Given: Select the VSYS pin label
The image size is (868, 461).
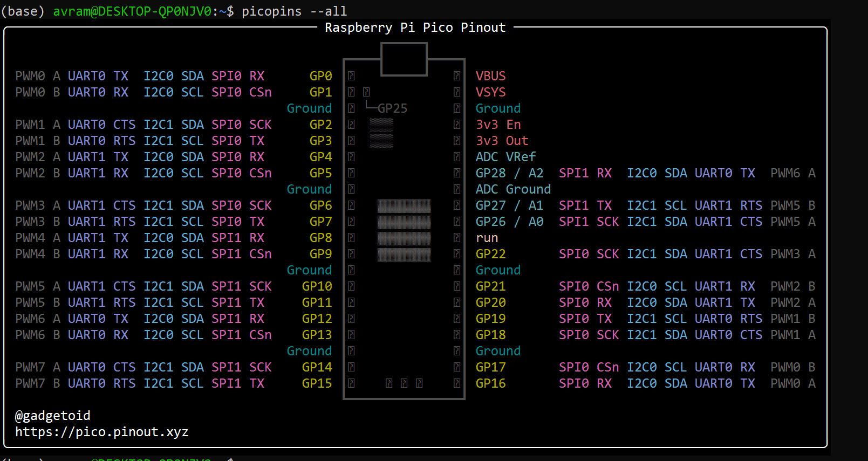Looking at the screenshot, I should pyautogui.click(x=491, y=92).
